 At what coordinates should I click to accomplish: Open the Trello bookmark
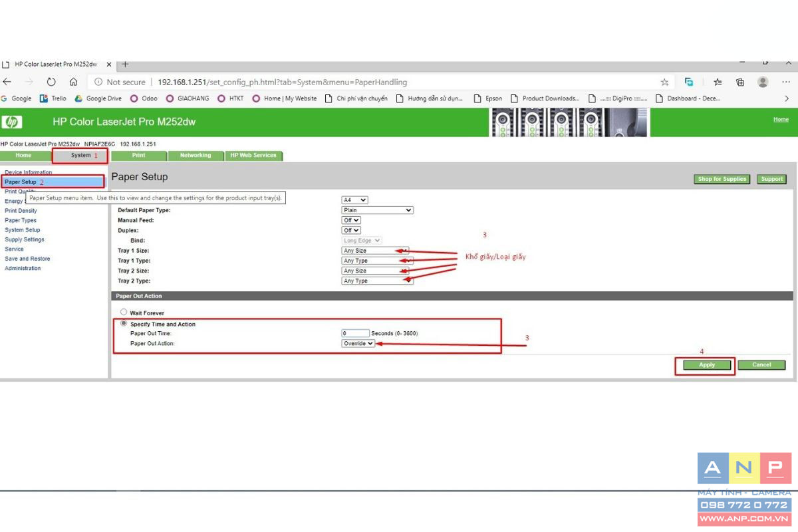pos(53,98)
